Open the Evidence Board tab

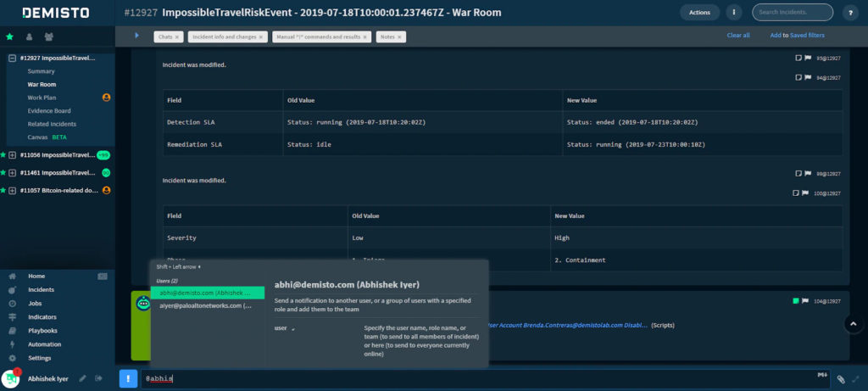tap(49, 111)
